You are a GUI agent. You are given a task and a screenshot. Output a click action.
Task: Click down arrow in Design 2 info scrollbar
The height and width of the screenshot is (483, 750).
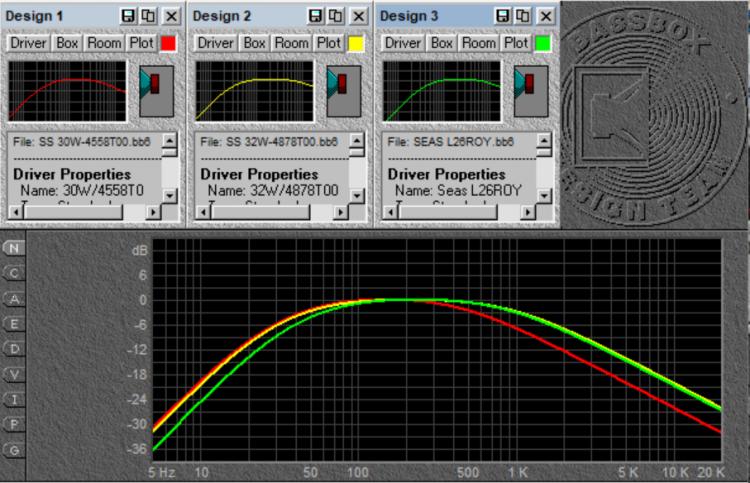(x=357, y=195)
